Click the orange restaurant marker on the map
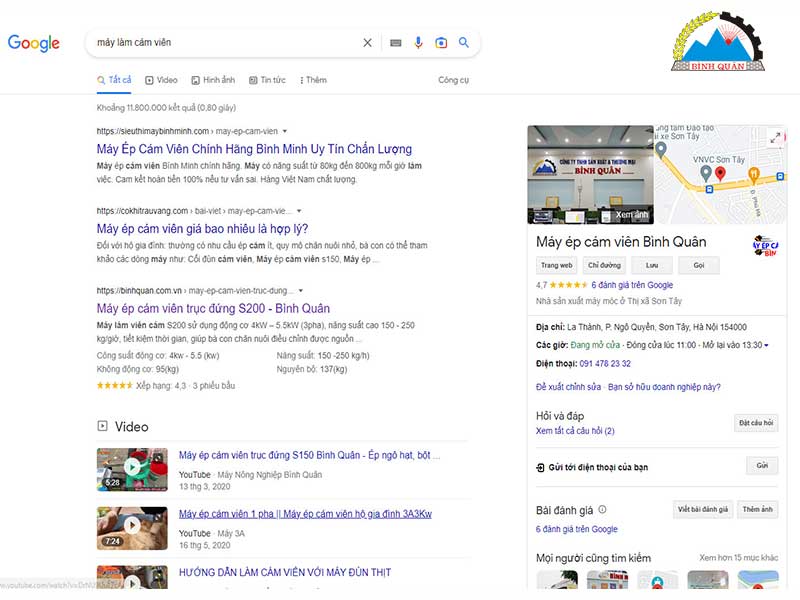Screen dimensions: 800x600 point(753,175)
